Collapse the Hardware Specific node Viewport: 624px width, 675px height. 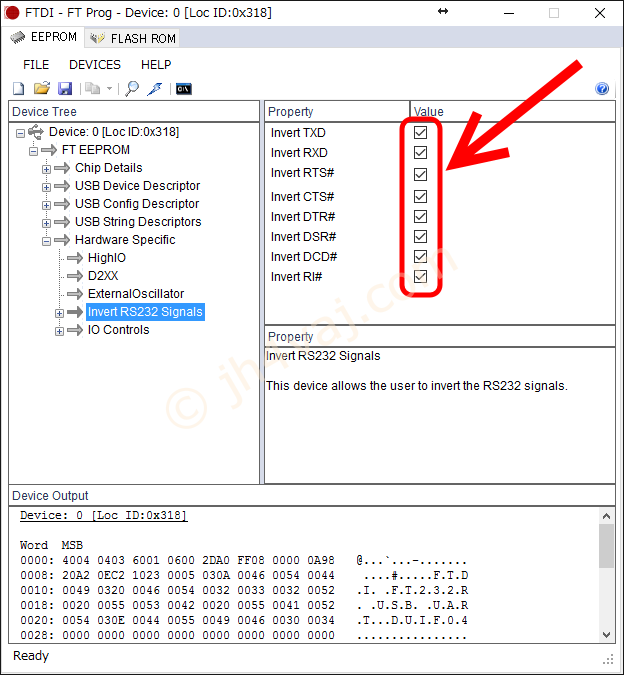point(46,241)
